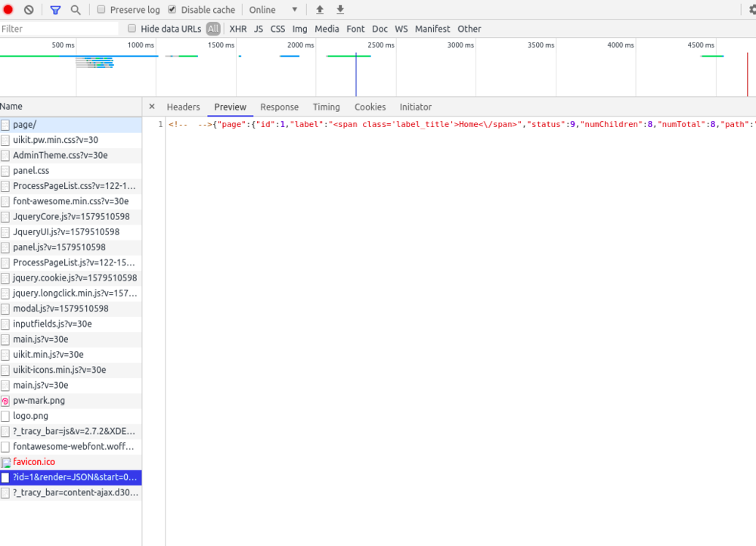Switch to the Headers tab
Viewport: 756px width, 546px height.
pos(183,107)
